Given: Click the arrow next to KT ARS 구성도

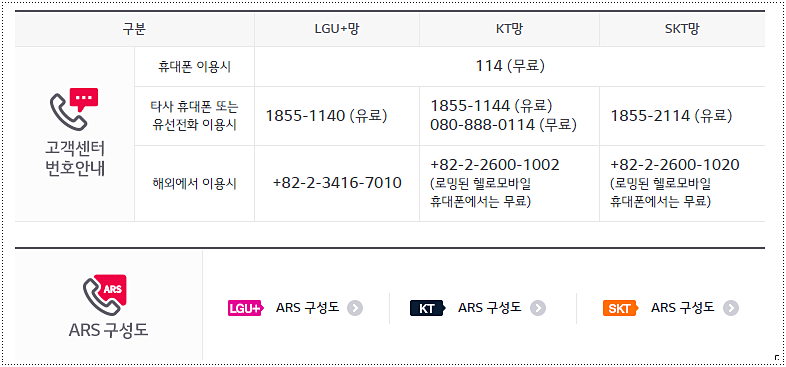Looking at the screenshot, I should (x=538, y=308).
